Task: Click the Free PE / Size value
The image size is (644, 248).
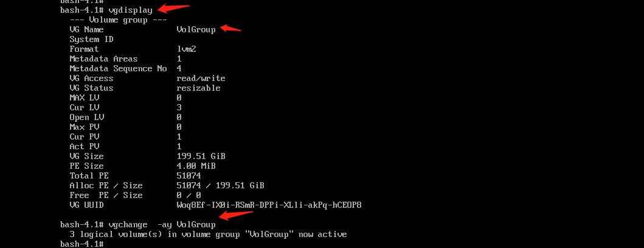Action: click(189, 195)
